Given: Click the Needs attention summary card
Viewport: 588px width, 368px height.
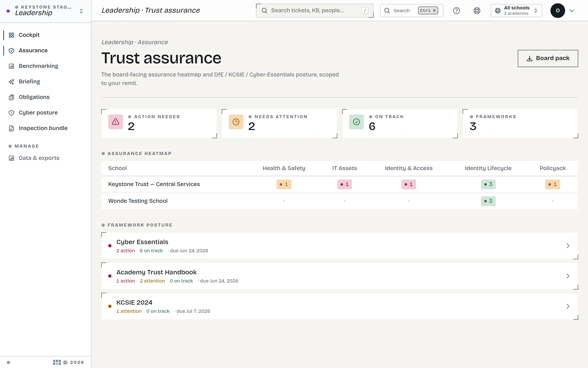Looking at the screenshot, I should tap(280, 124).
